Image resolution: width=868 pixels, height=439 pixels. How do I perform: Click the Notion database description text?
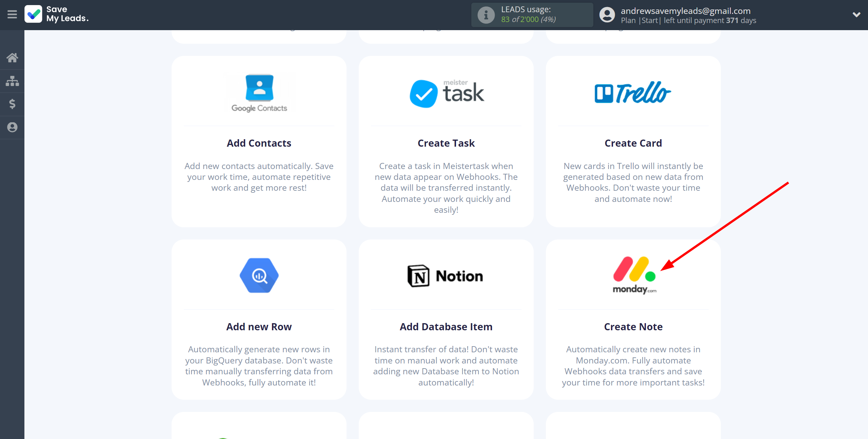pyautogui.click(x=446, y=366)
